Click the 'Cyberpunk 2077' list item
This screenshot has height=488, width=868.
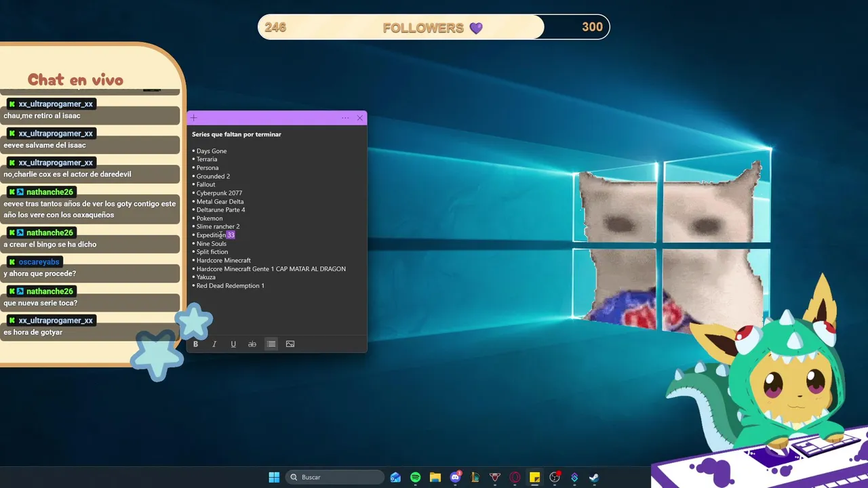219,193
